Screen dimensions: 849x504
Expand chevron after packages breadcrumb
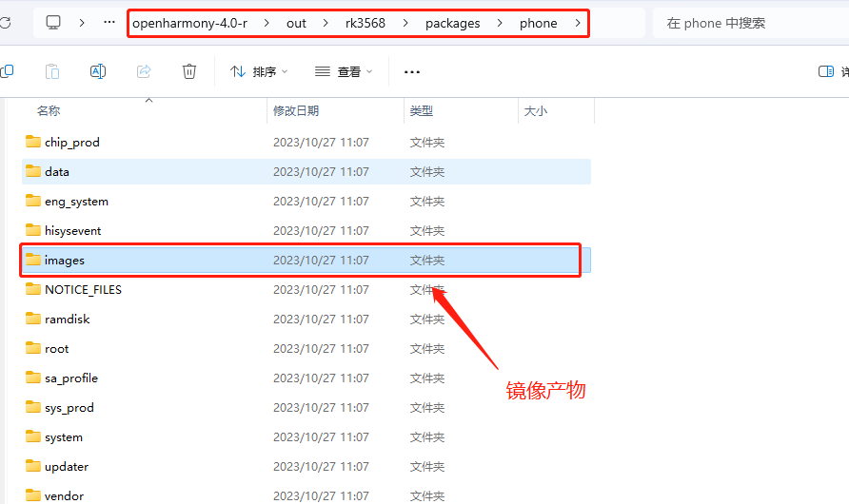point(500,23)
